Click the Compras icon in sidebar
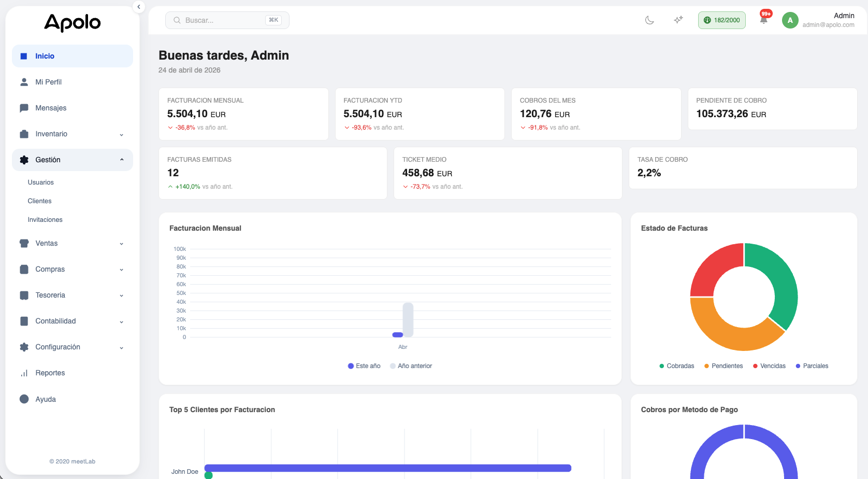The height and width of the screenshot is (479, 868). tap(24, 269)
